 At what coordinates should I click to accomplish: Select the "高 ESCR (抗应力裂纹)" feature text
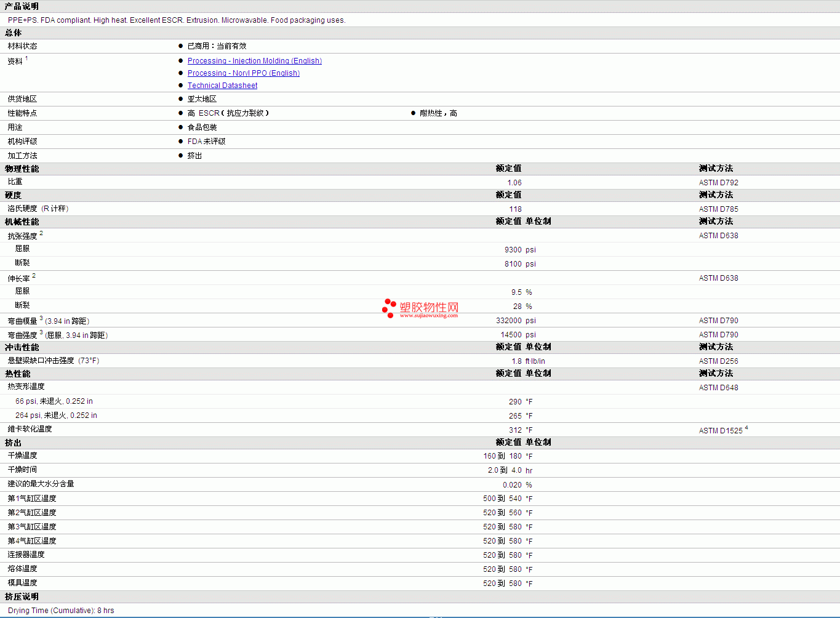(x=228, y=113)
